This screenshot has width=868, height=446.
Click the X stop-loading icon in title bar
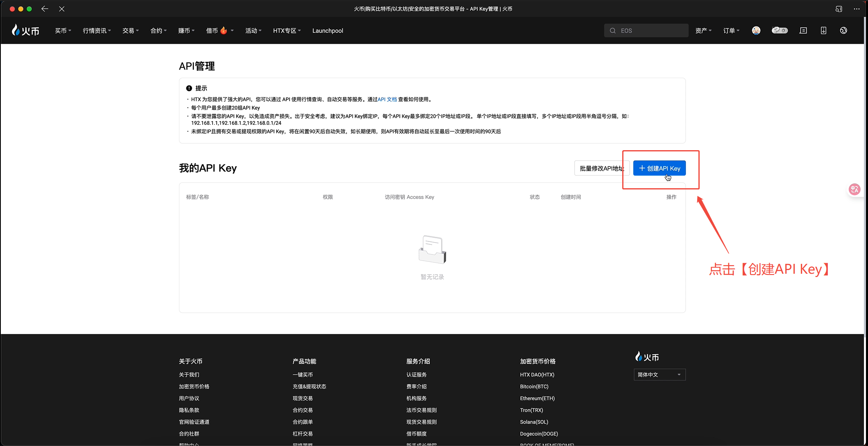(61, 9)
